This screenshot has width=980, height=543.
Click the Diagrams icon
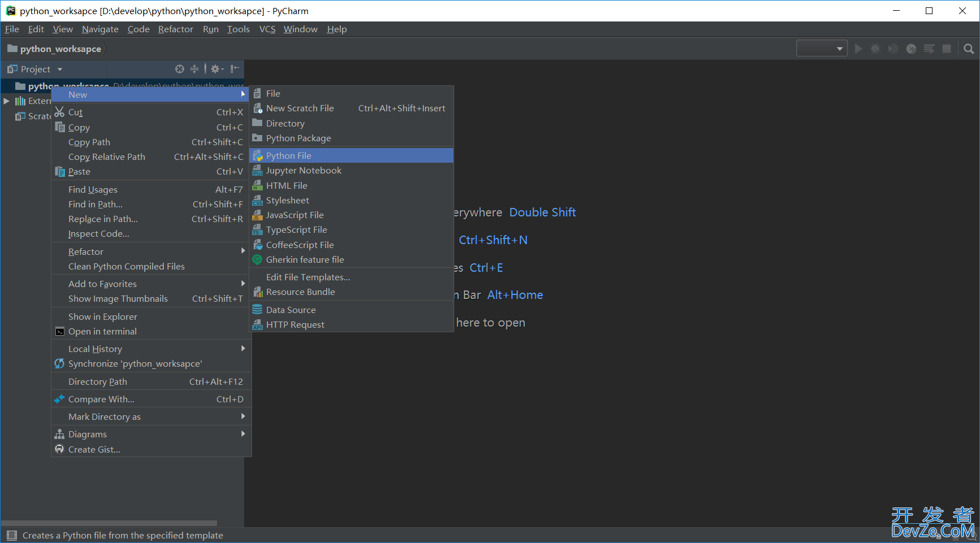(59, 434)
